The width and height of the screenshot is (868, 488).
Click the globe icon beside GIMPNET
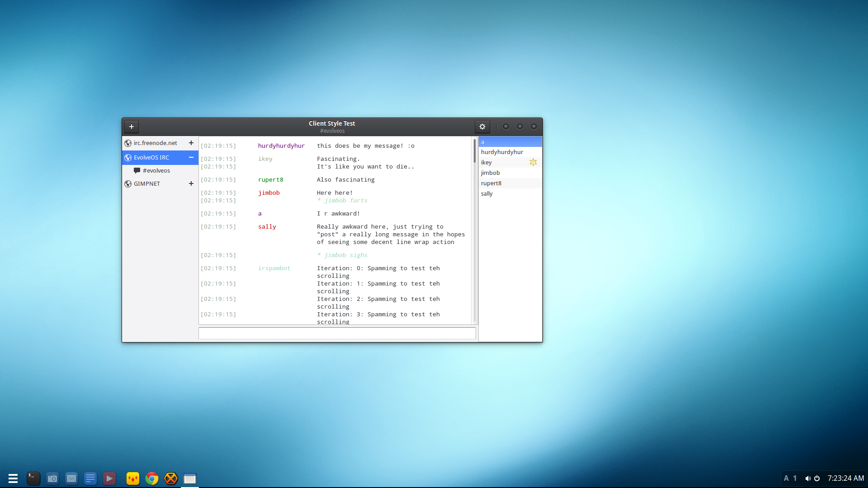[x=128, y=184]
